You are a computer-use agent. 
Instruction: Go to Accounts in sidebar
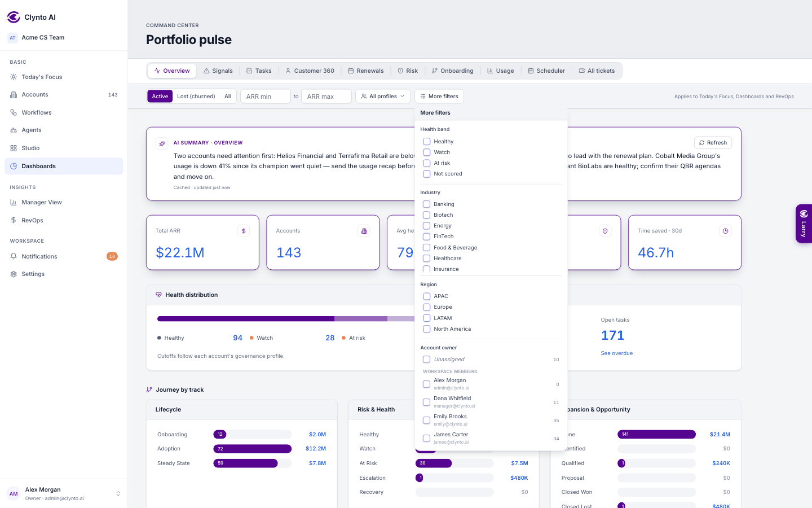click(64, 95)
